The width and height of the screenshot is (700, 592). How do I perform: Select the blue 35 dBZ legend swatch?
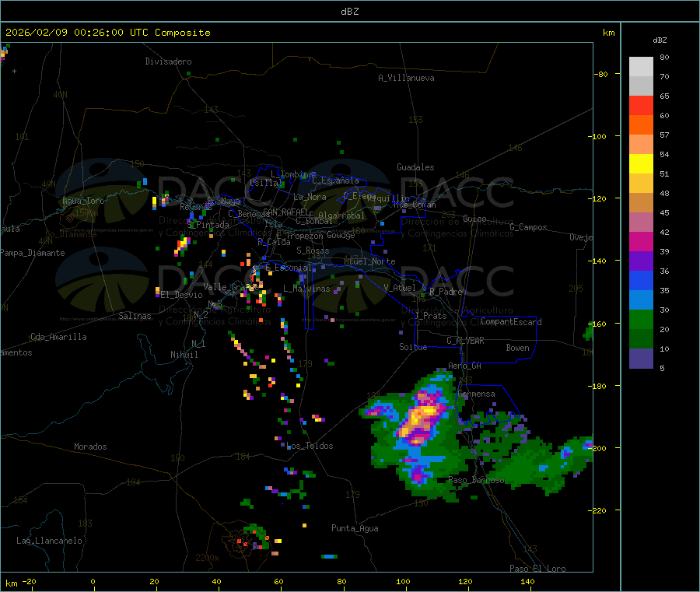point(641,280)
